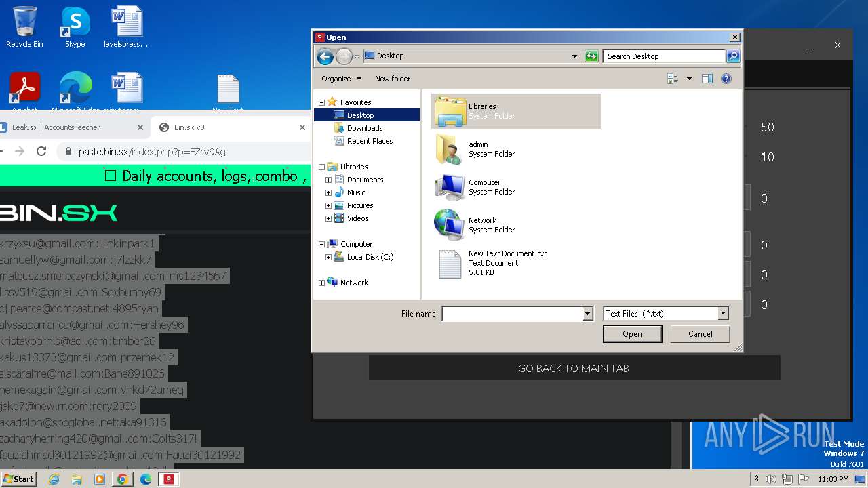This screenshot has height=488, width=868.
Task: Click New folder in toolbar
Action: [x=393, y=79]
